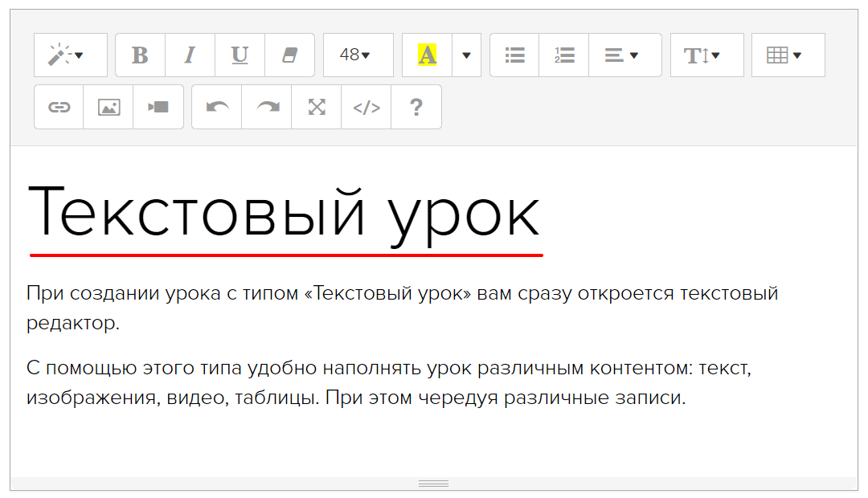Screen dimensions: 868x498
Task: Open the paragraph alignment dropdown
Action: click(624, 55)
